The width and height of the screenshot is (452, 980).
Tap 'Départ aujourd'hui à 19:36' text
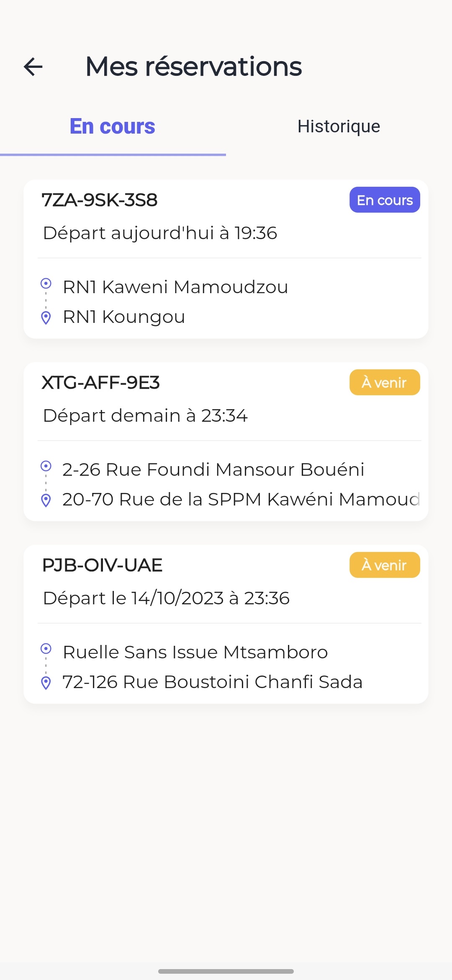click(x=160, y=233)
